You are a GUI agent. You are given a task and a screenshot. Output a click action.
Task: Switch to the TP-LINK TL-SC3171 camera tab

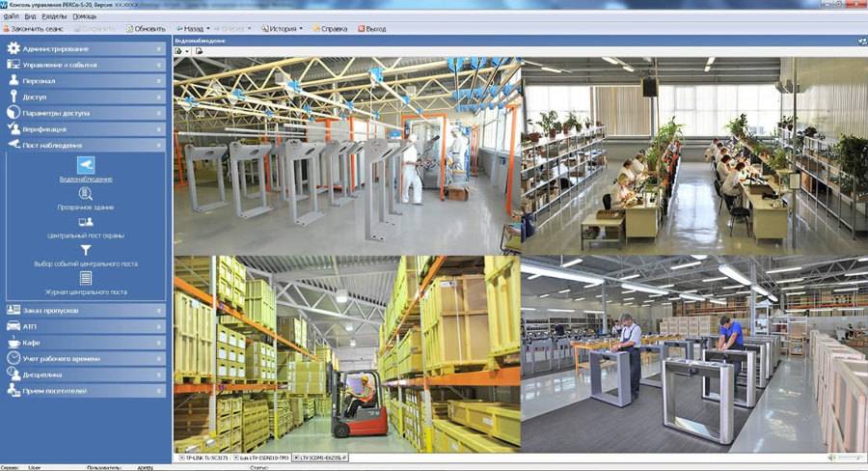[x=205, y=456]
